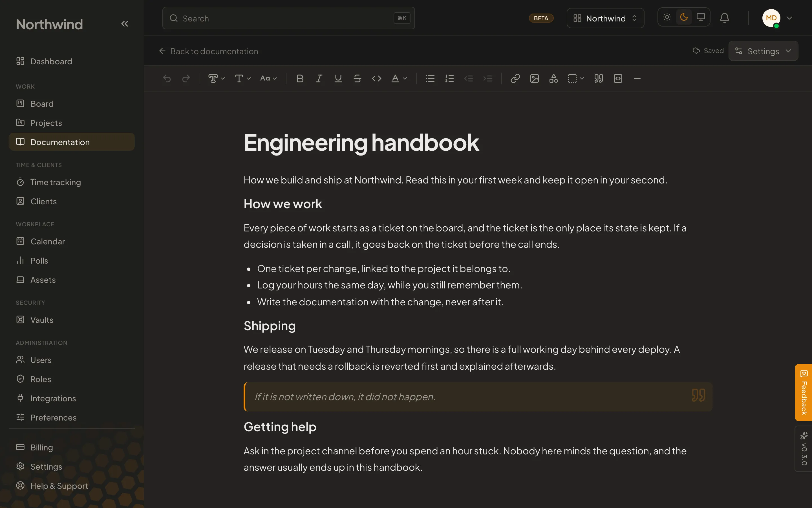The height and width of the screenshot is (508, 812).
Task: Click the Vaults icon in sidebar
Action: 20,319
